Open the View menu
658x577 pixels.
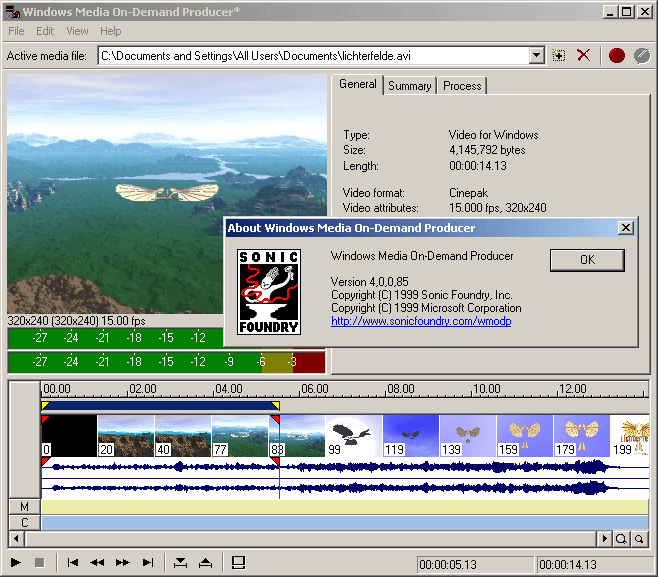pyautogui.click(x=77, y=31)
